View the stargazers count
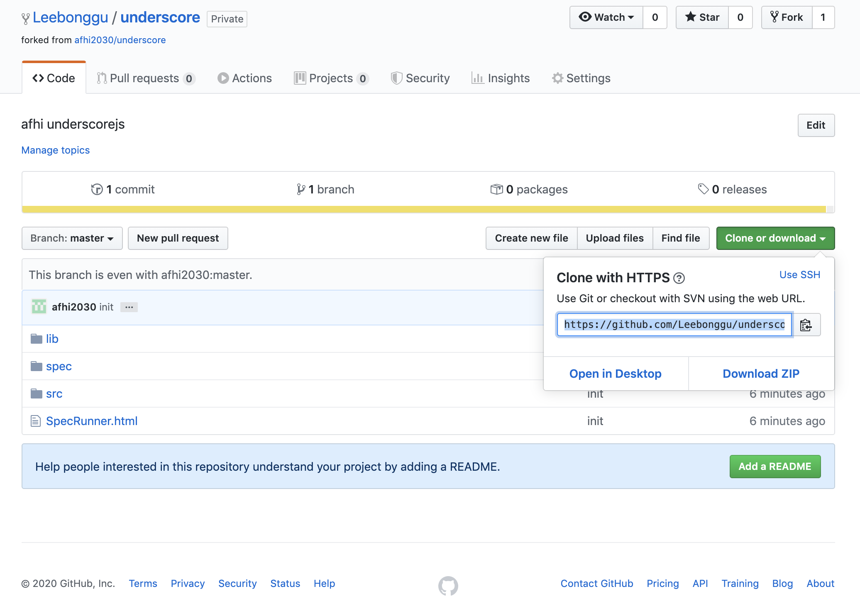860x616 pixels. 740,17
